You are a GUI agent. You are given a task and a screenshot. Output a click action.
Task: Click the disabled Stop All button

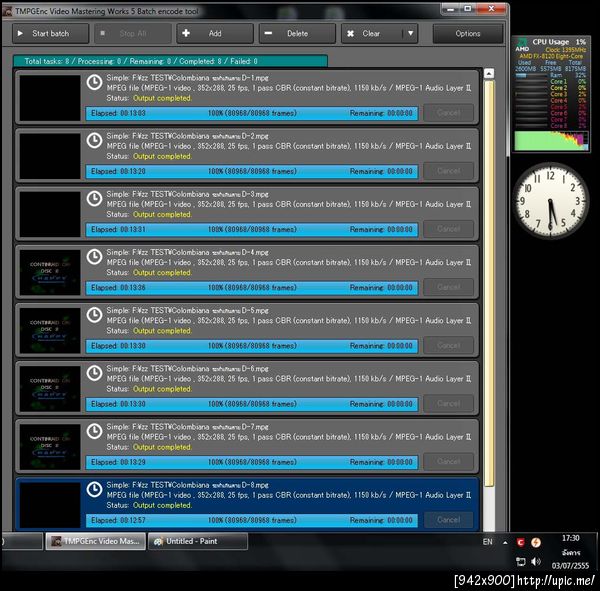pyautogui.click(x=133, y=34)
